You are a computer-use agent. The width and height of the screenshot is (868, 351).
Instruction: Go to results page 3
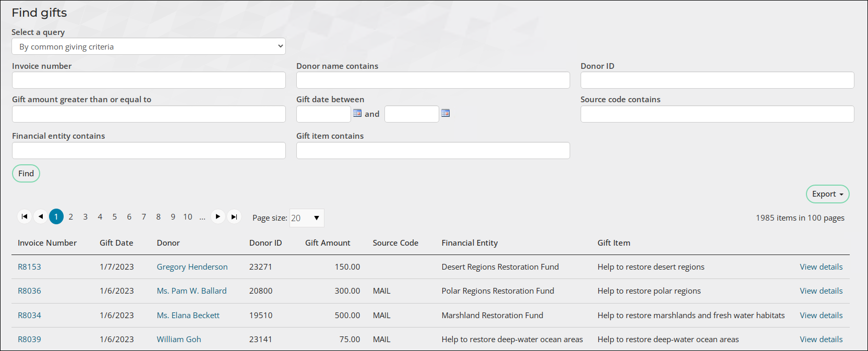(x=86, y=216)
